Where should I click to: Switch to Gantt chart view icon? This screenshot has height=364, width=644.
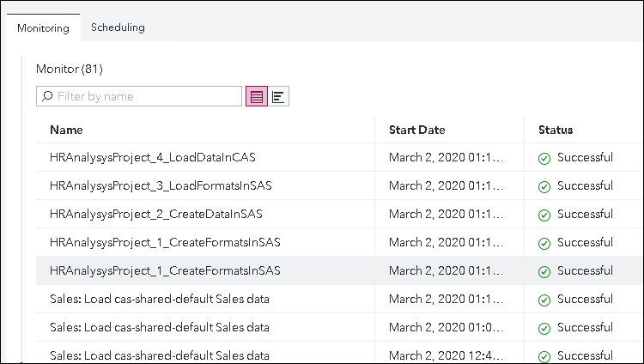point(278,97)
